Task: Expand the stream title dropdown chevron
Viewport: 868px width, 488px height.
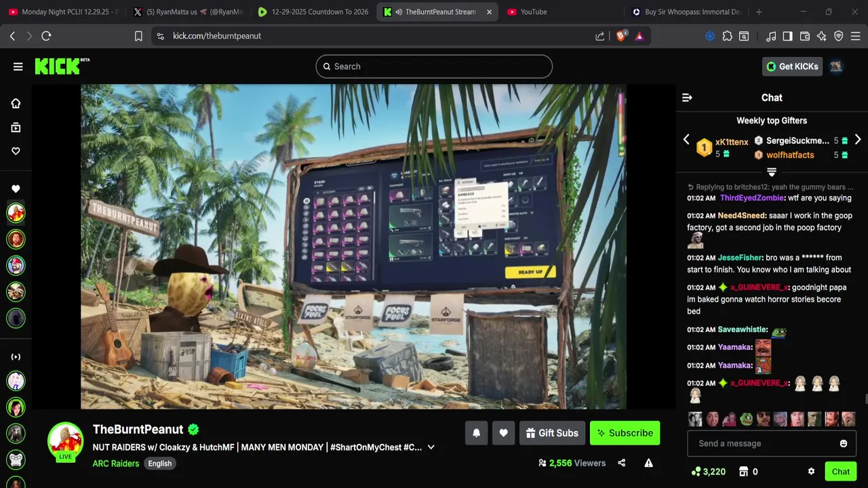Action: coord(431,447)
